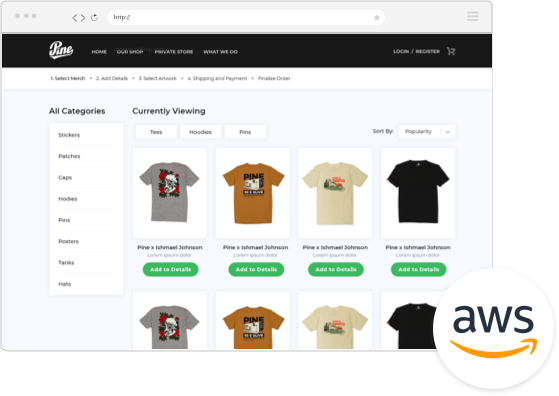
Task: Click the grey skull tee thumbnail in top row
Action: (170, 193)
